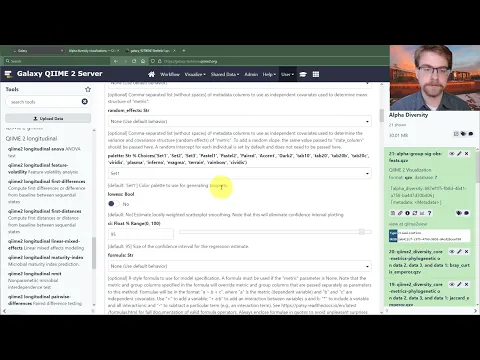Click the tool panel collapse arrow at bottom left
The height and width of the screenshot is (360, 480).
(5, 311)
